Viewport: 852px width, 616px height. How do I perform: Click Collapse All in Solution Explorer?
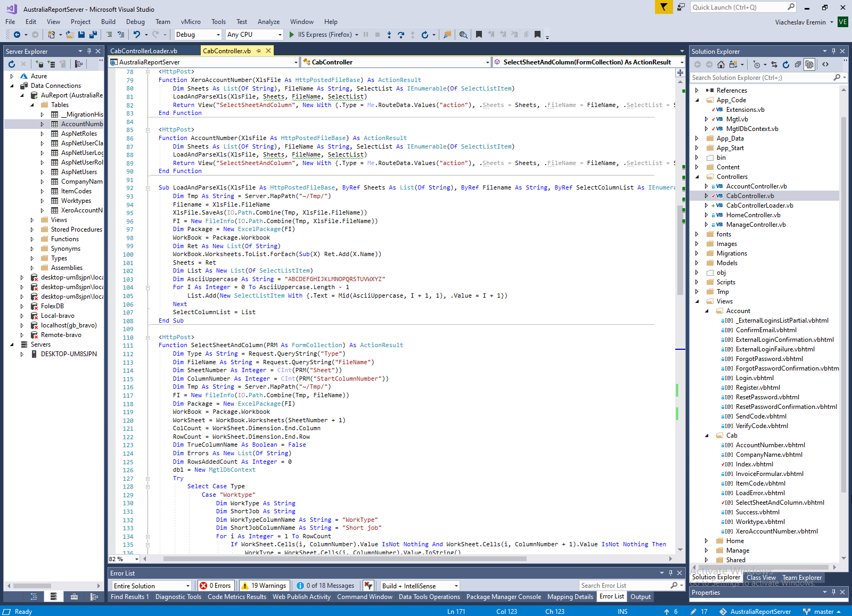(798, 64)
